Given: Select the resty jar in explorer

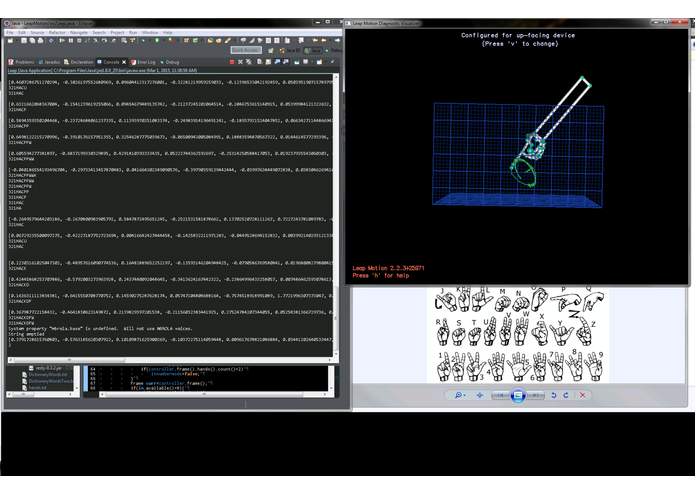Looking at the screenshot, I should (51, 368).
